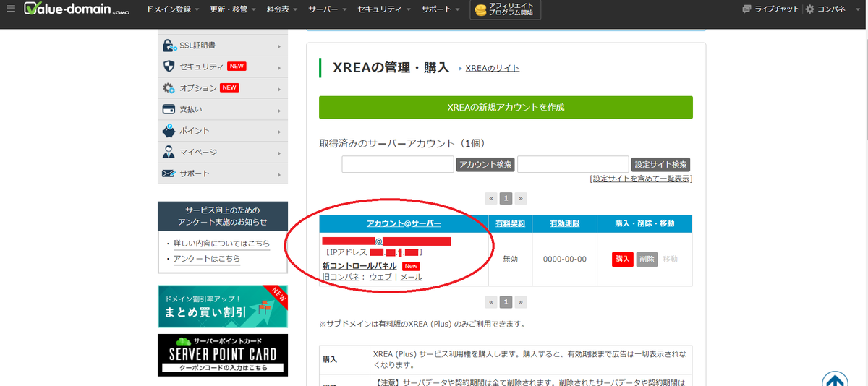Open the 旧コンパネ ウェブ link
Image resolution: width=868 pixels, height=386 pixels.
(x=380, y=277)
